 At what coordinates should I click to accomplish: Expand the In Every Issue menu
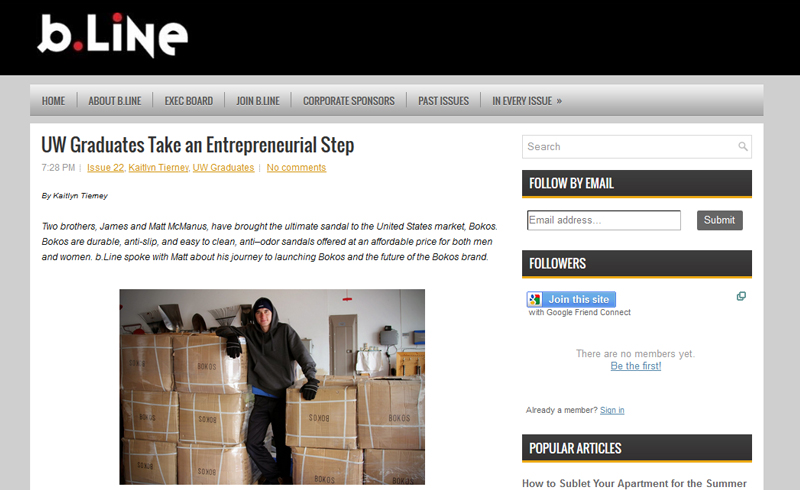(x=527, y=101)
